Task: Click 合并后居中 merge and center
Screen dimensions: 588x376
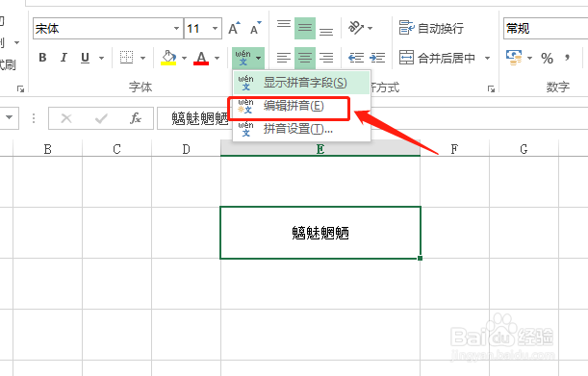Action: (x=437, y=58)
